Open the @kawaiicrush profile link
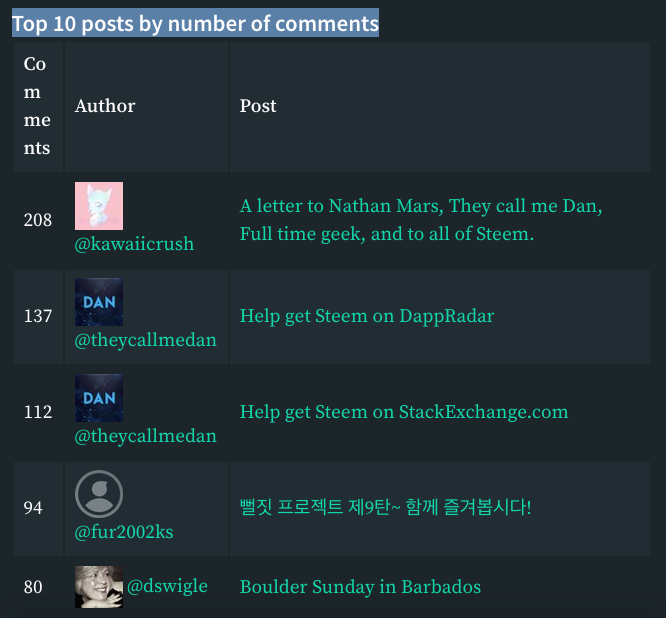 click(x=134, y=244)
